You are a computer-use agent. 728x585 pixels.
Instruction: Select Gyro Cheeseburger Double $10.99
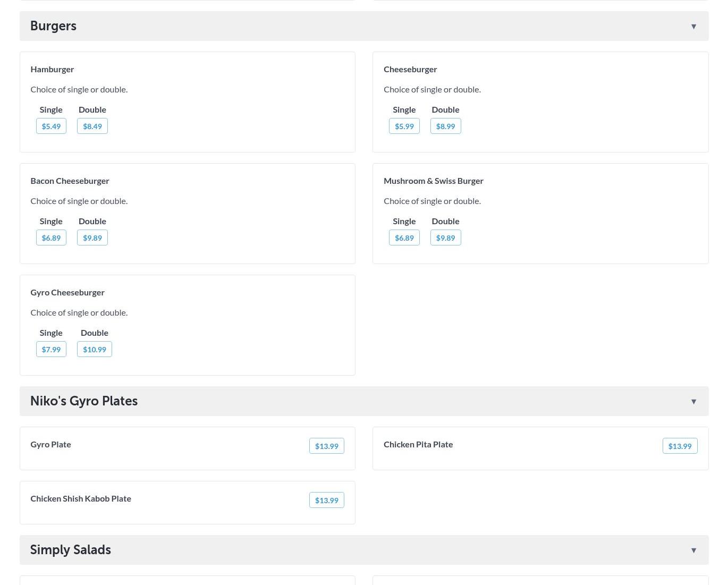[x=95, y=350]
